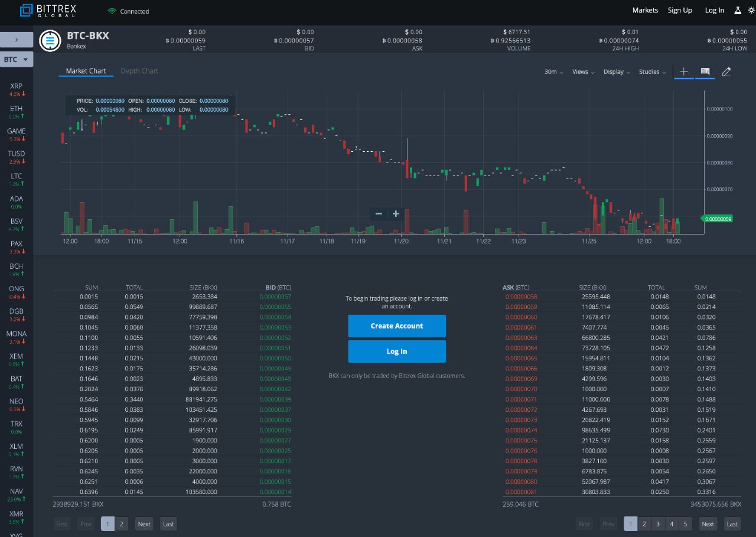
Task: Click the Bittrex Global logo
Action: (x=48, y=11)
